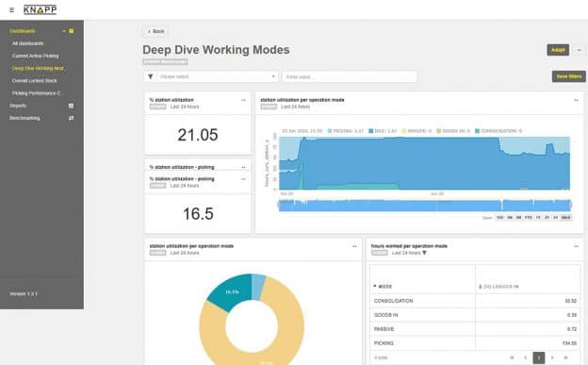The image size is (588, 365).
Task: Open the Current Active Picking dashboard
Action: tap(35, 56)
